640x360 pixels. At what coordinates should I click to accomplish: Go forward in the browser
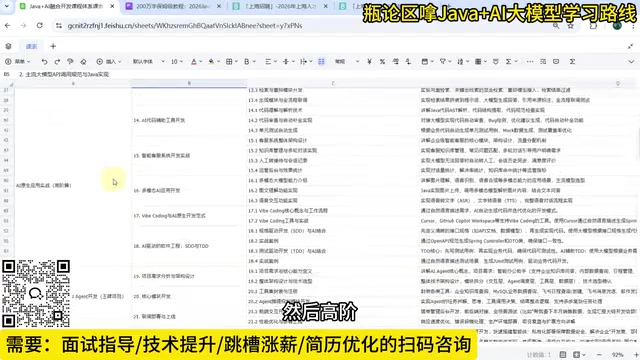tap(23, 25)
